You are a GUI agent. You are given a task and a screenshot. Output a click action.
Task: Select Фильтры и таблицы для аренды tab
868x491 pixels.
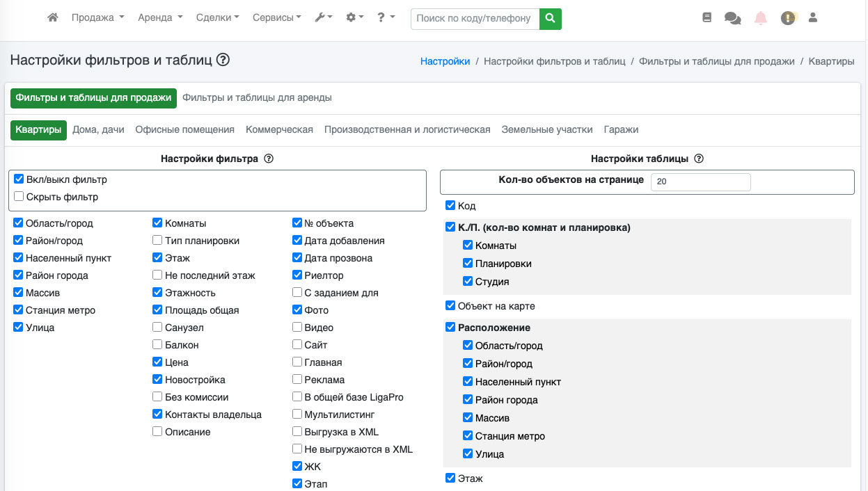(x=257, y=98)
